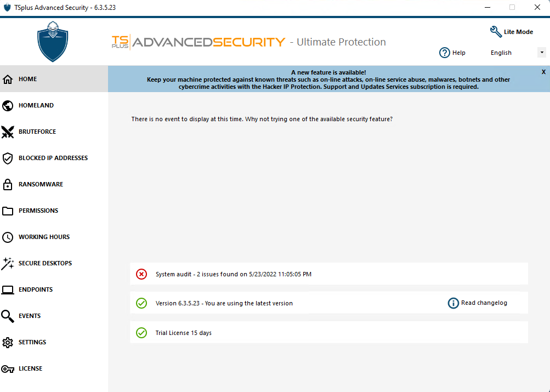The image size is (550, 392).
Task: Open the SETTINGS section
Action: point(54,342)
